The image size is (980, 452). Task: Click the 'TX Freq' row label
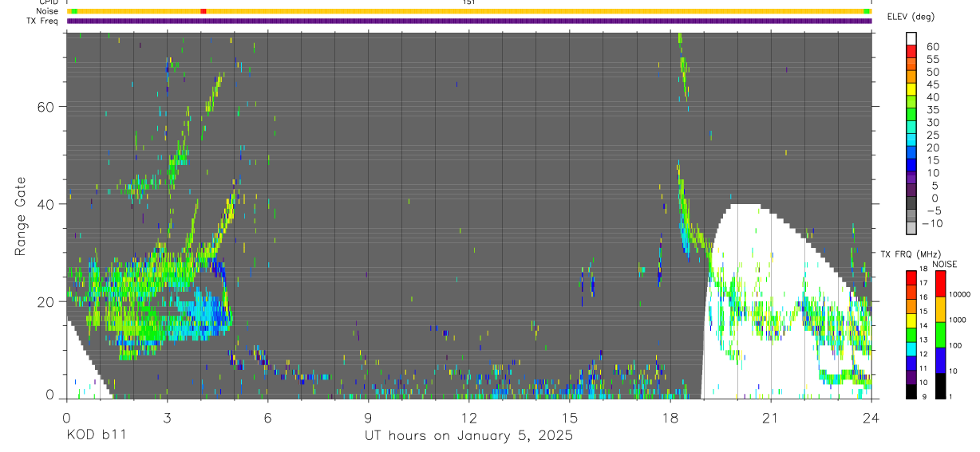pos(43,21)
